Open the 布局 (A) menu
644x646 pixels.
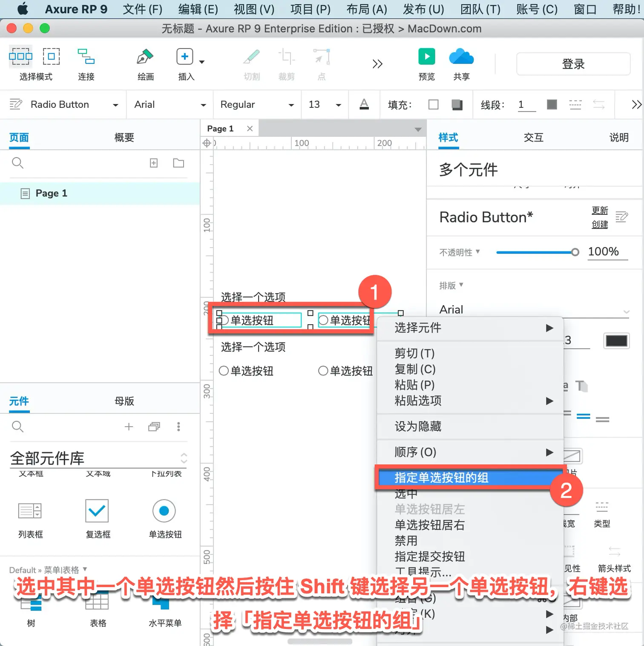(367, 9)
